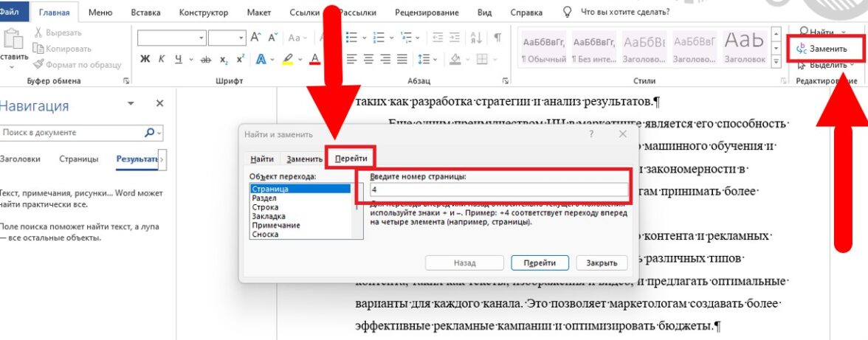Click the Cut (Вырезать) scissors command
The height and width of the screenshot is (340, 868).
tap(57, 32)
